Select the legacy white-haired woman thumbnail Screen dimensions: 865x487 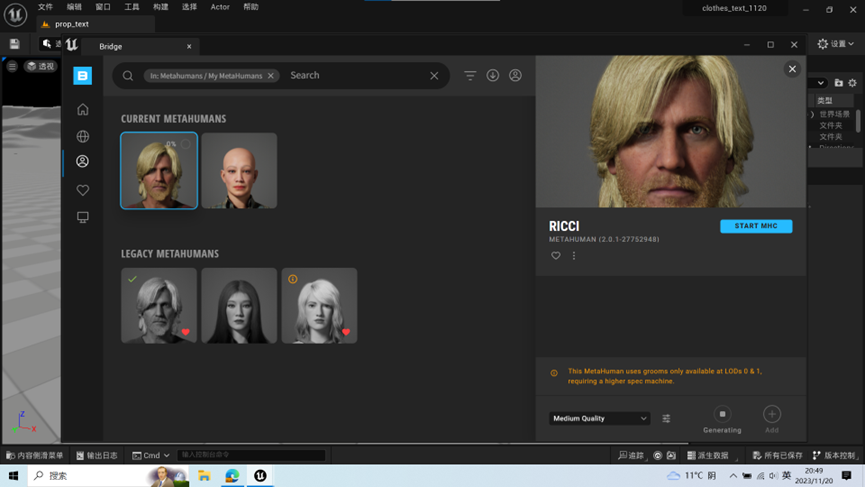point(319,306)
